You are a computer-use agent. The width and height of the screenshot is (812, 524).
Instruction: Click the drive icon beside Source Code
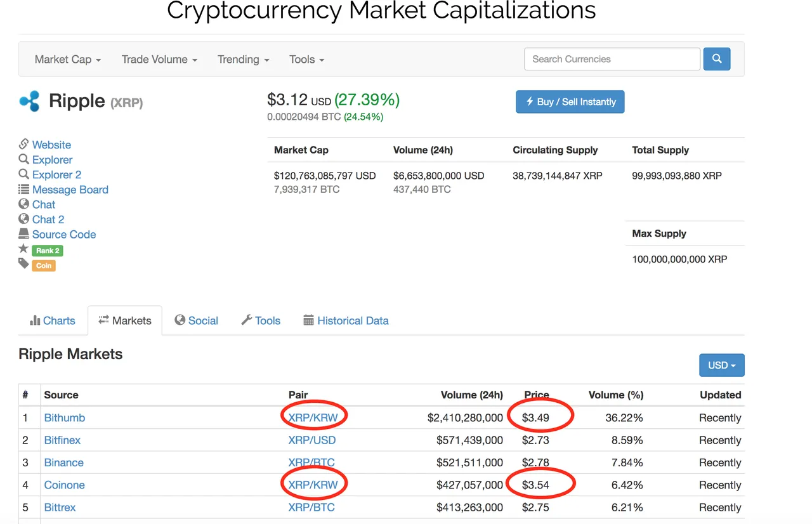(24, 233)
